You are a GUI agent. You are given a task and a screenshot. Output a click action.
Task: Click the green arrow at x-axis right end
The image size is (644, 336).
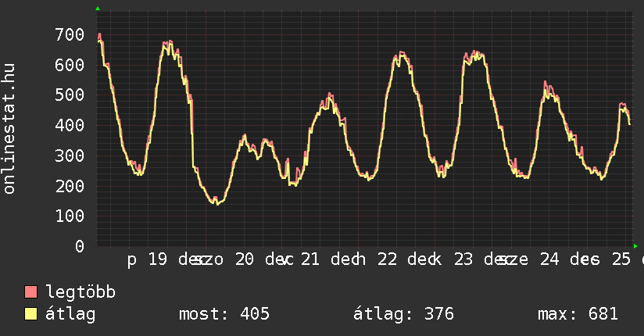635,245
